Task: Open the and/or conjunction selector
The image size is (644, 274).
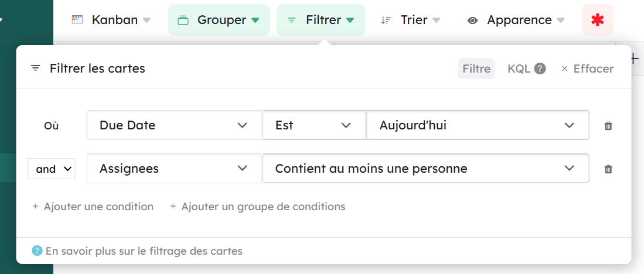Action: point(52,169)
